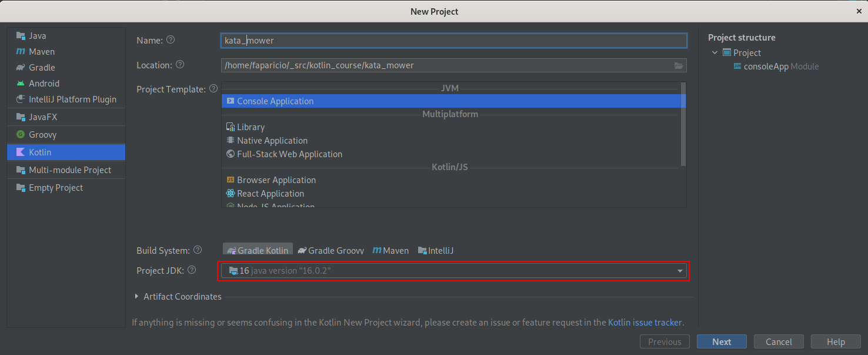Click the React Application atom icon

[x=231, y=194]
